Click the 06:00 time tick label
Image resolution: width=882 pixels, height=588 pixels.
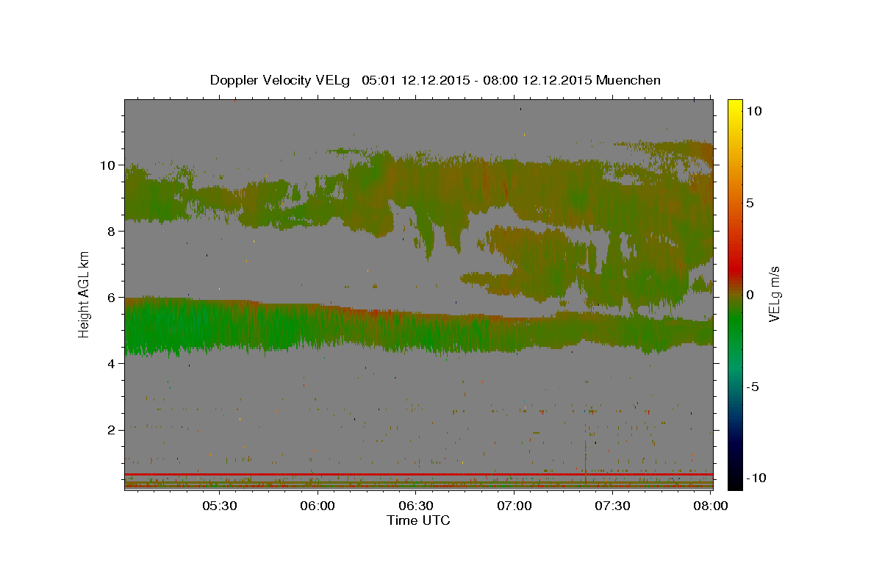(x=318, y=506)
